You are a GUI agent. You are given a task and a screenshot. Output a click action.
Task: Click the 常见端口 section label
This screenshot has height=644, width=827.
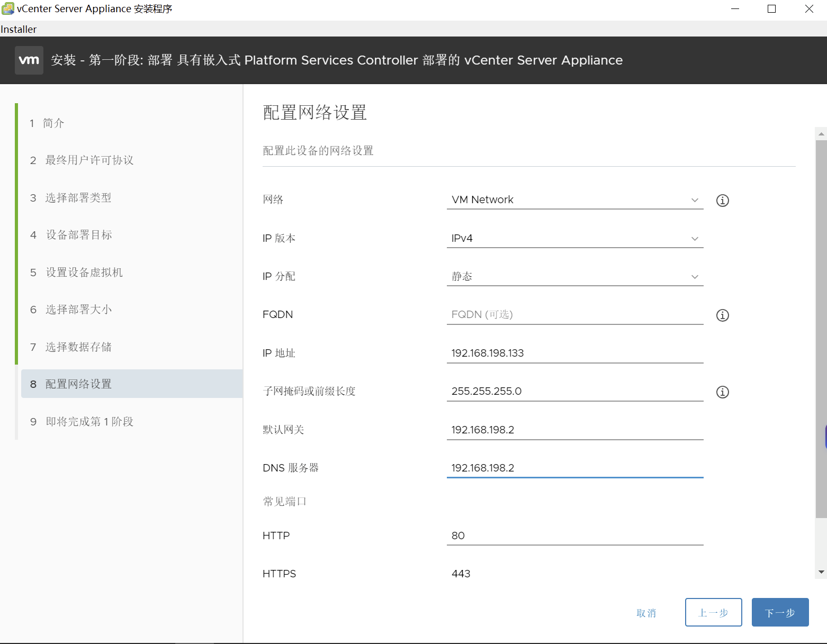[x=284, y=501]
